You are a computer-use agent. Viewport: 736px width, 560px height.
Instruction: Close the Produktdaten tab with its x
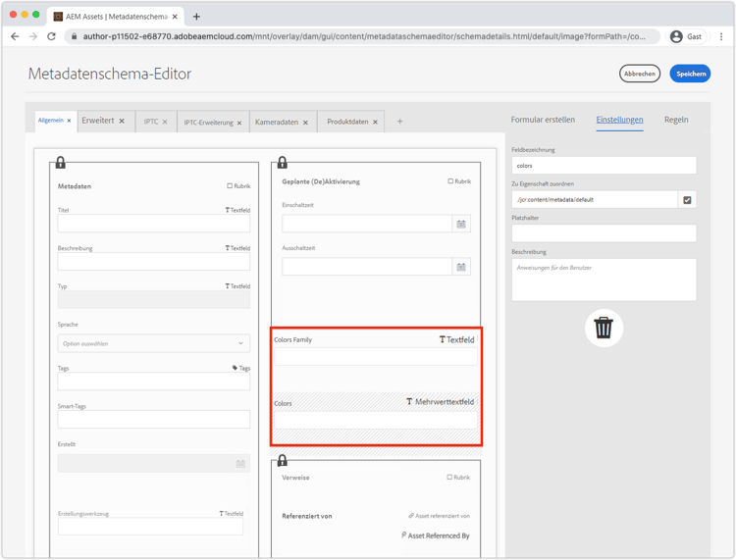click(375, 122)
